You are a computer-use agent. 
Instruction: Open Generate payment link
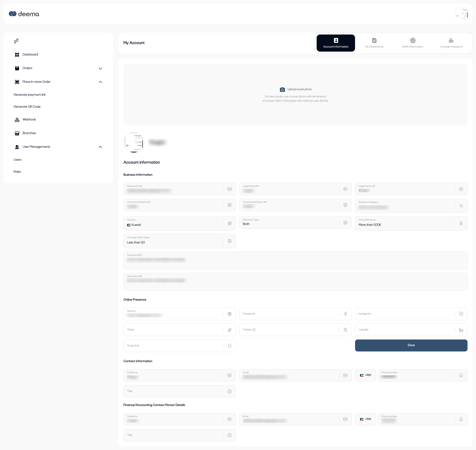click(x=30, y=95)
